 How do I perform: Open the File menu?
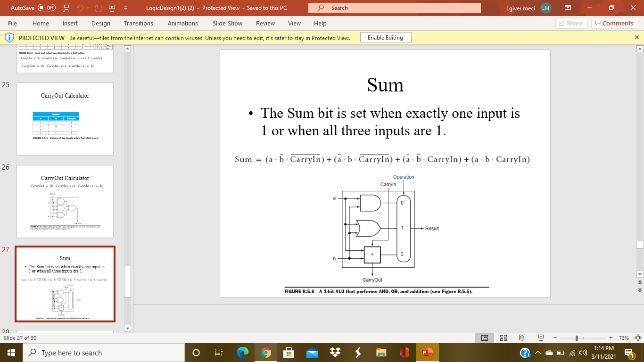(13, 23)
